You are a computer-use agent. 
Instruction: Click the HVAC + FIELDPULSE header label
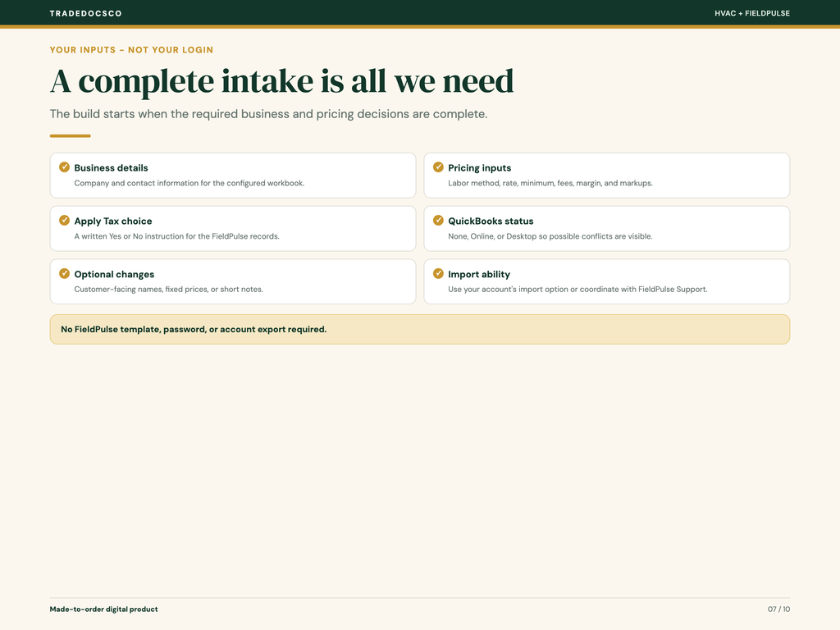(x=752, y=13)
